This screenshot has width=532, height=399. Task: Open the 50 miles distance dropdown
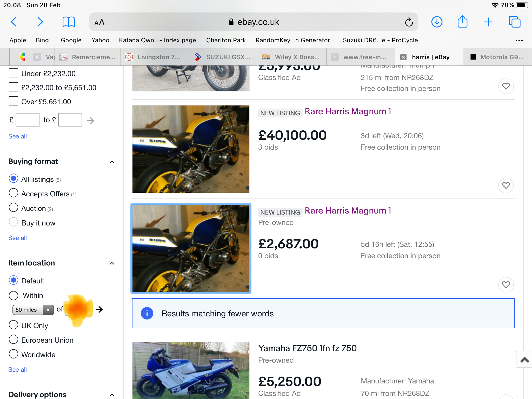click(33, 310)
